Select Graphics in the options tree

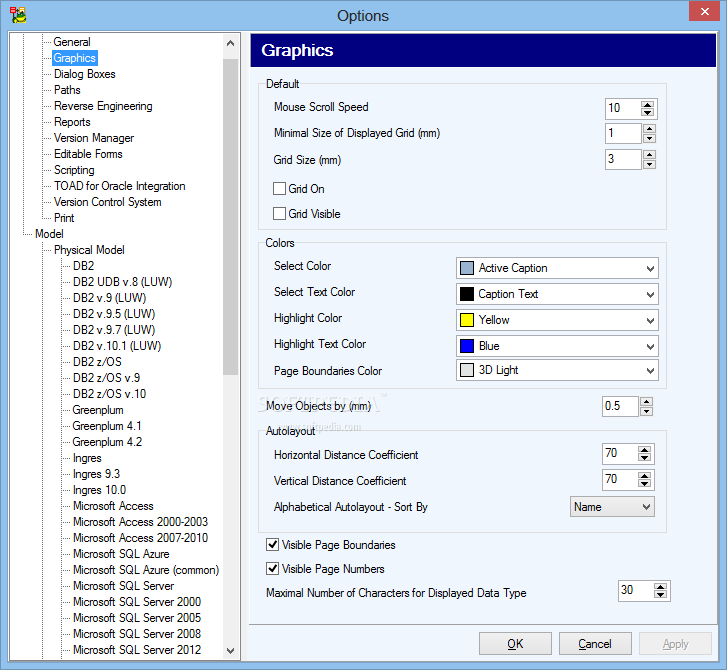(x=75, y=58)
